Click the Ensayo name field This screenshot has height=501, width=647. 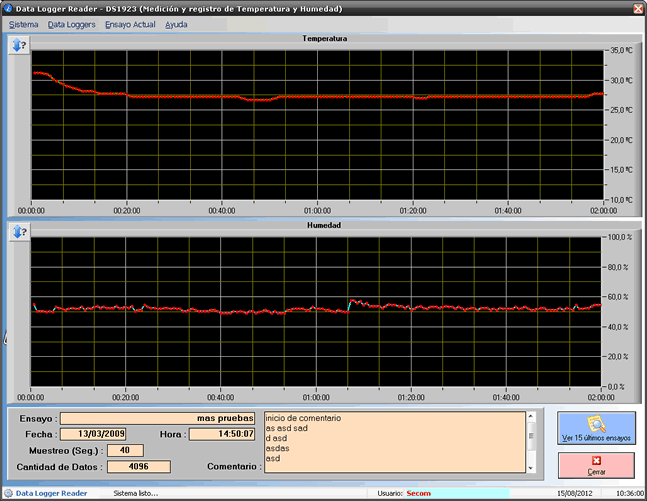159,418
